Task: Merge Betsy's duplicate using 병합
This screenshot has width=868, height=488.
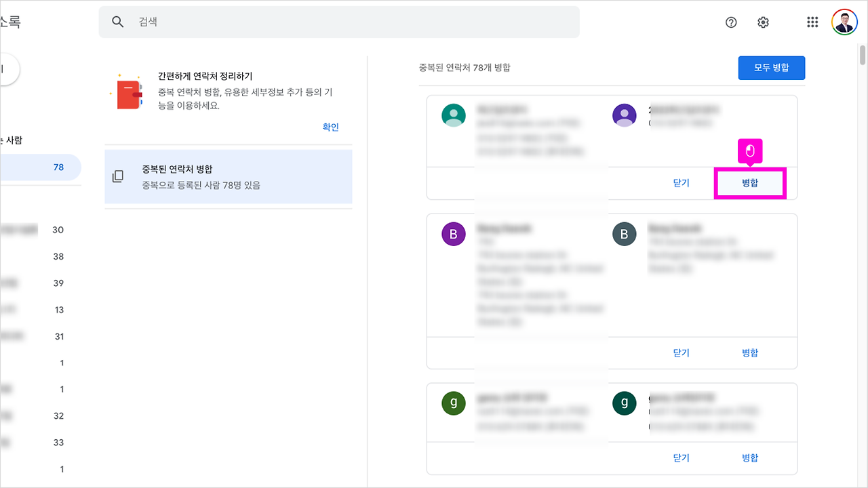Action: [x=750, y=352]
